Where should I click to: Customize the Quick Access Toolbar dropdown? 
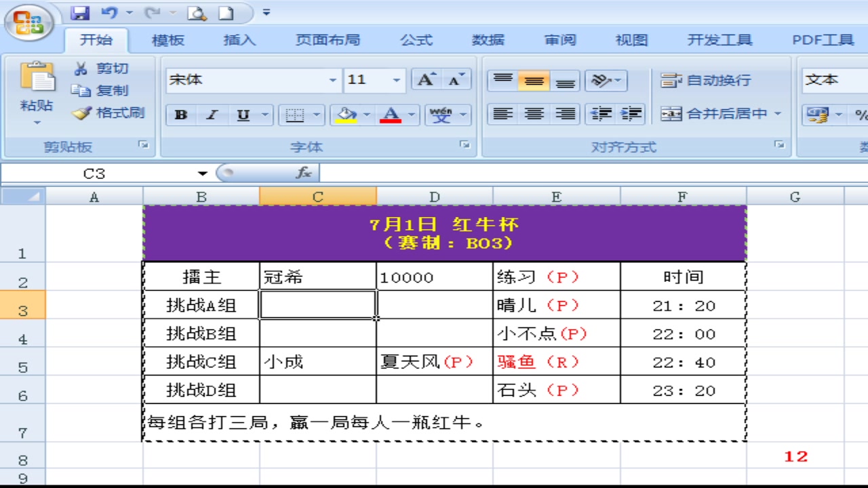pos(266,13)
